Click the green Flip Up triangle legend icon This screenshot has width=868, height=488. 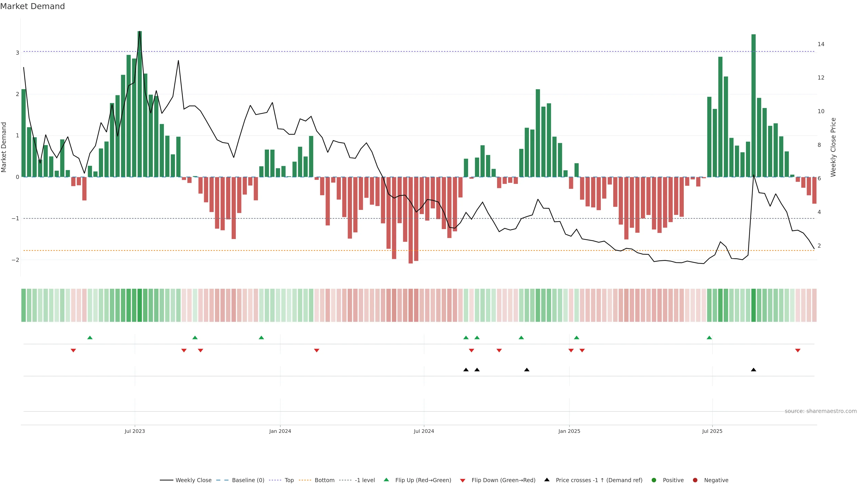386,480
